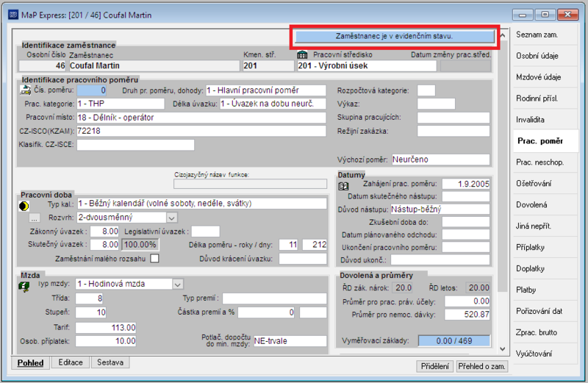Click the 100.00% úvazek button
This screenshot has width=588, height=383.
coord(140,245)
